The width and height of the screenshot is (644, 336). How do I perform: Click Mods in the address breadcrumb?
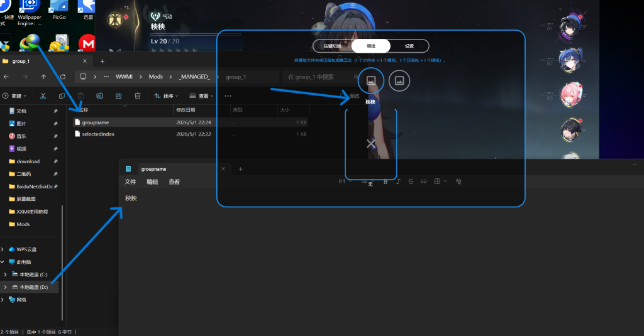[156, 77]
